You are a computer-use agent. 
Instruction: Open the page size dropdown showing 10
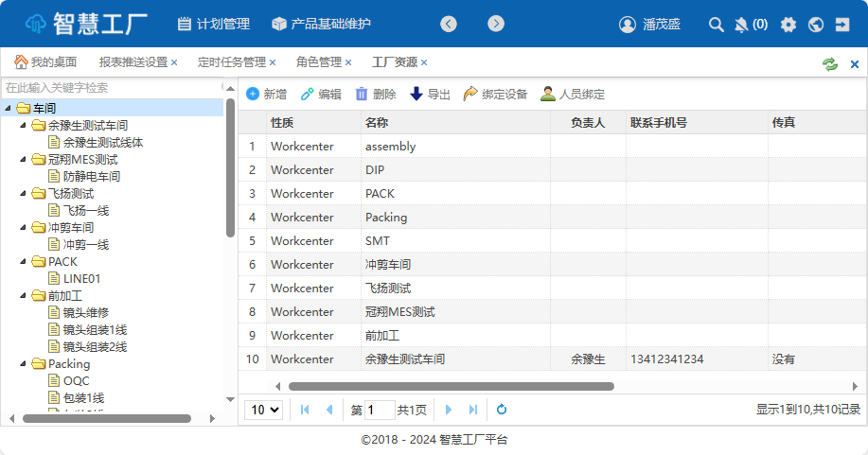(x=263, y=410)
